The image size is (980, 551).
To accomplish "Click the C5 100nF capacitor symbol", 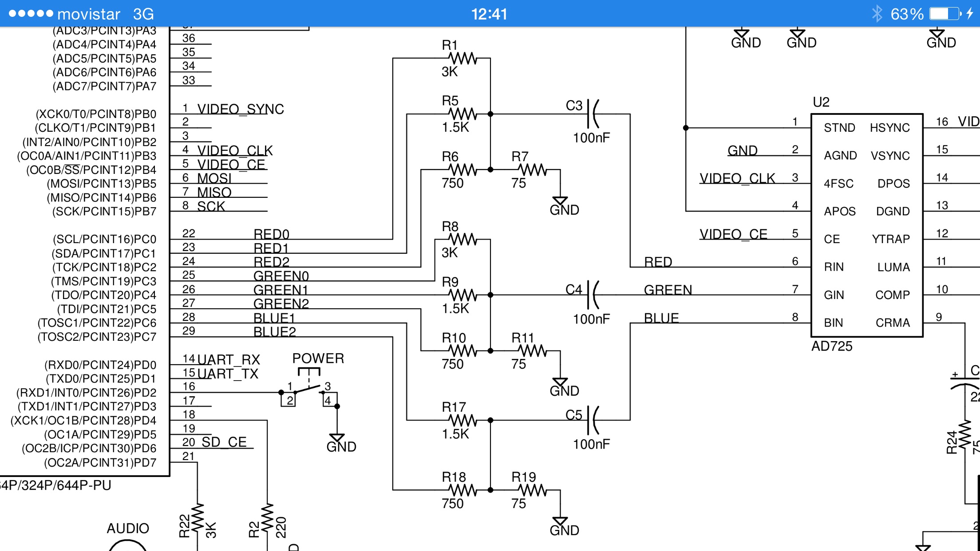I will click(592, 420).
